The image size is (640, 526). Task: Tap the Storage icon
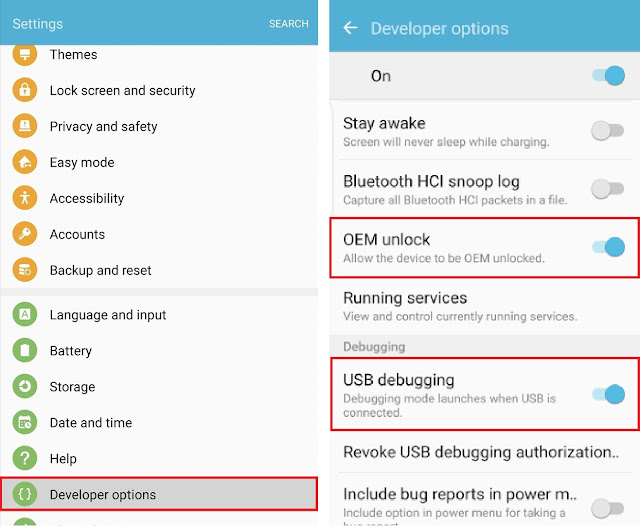point(25,387)
